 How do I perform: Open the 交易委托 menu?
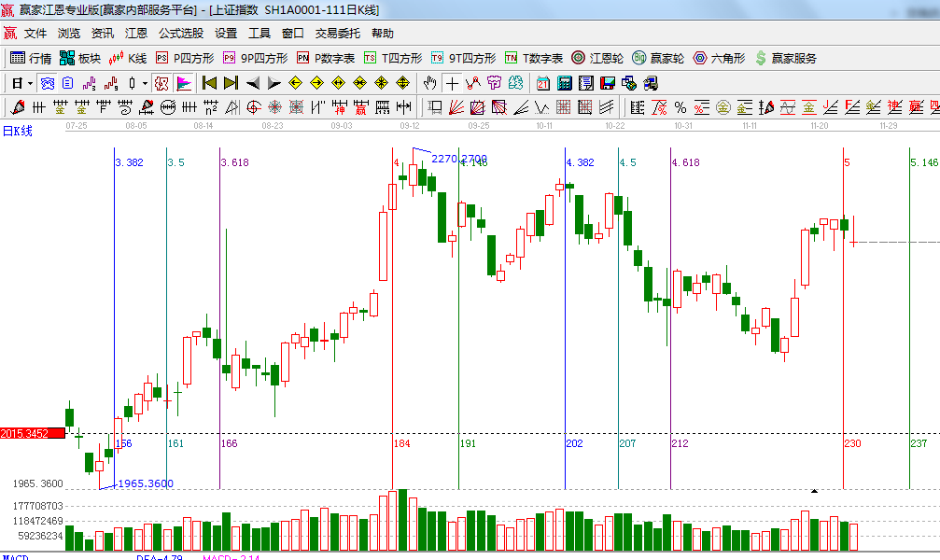coord(337,33)
